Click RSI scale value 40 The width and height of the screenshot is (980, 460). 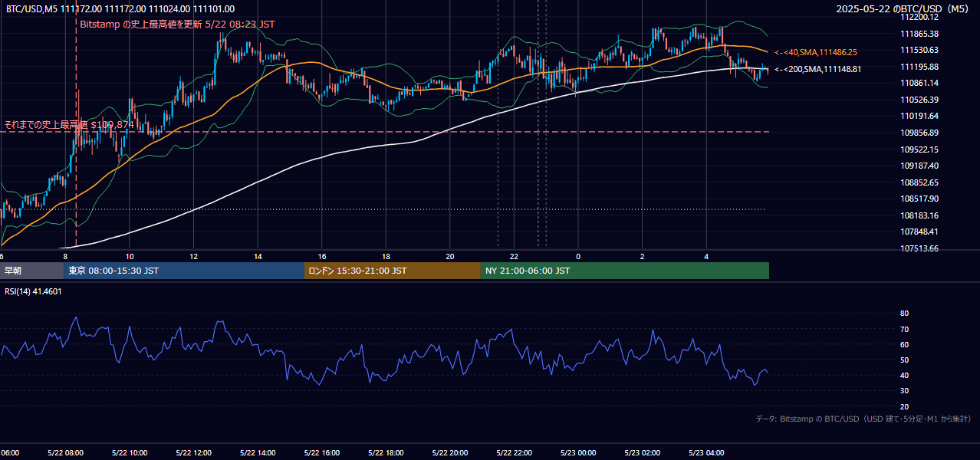tap(904, 375)
